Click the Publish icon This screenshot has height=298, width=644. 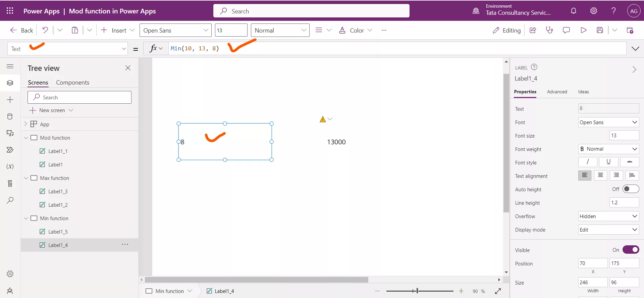(x=630, y=30)
